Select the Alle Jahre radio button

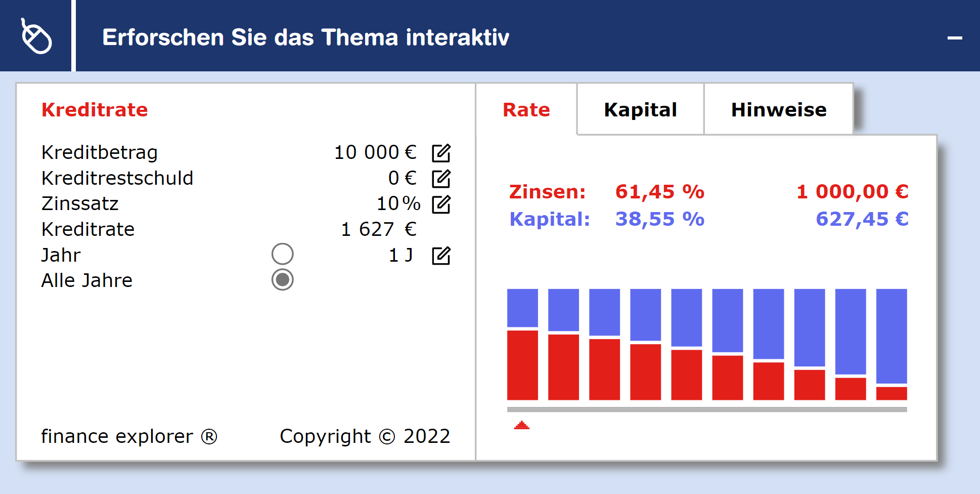[283, 279]
